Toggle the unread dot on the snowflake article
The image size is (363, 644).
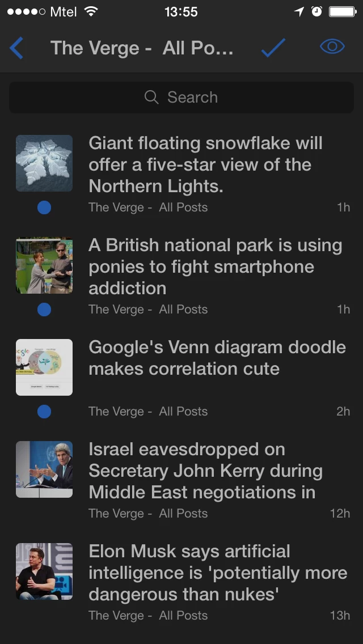(x=44, y=207)
